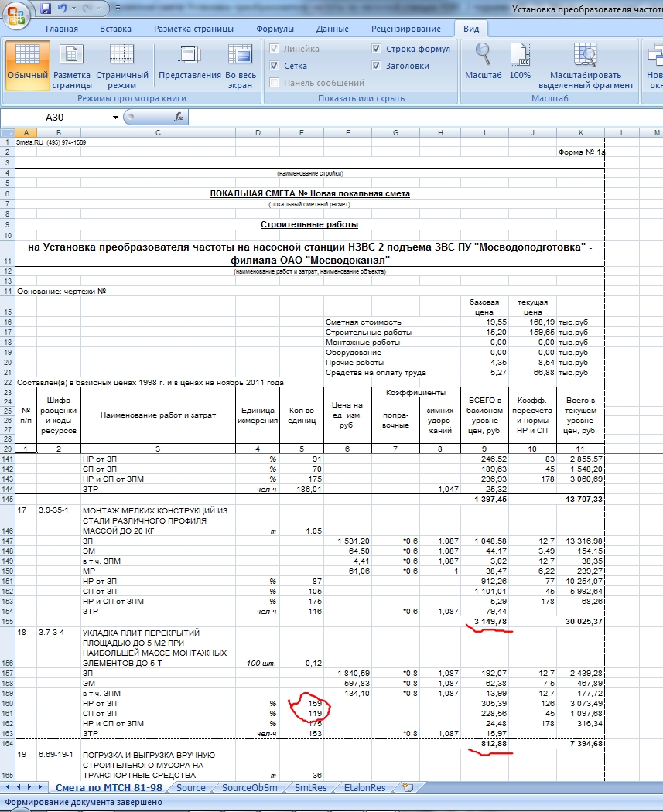
Task: Switch to the Source sheet tab
Action: click(190, 788)
